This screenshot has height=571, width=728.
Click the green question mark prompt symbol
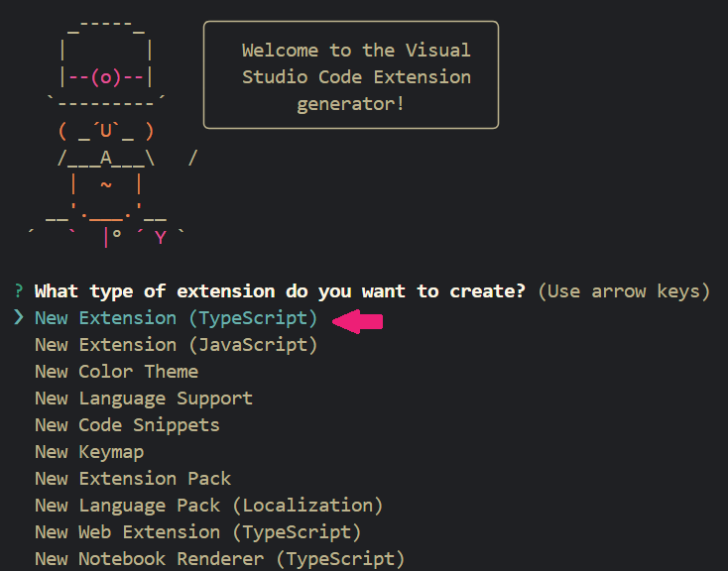[19, 291]
